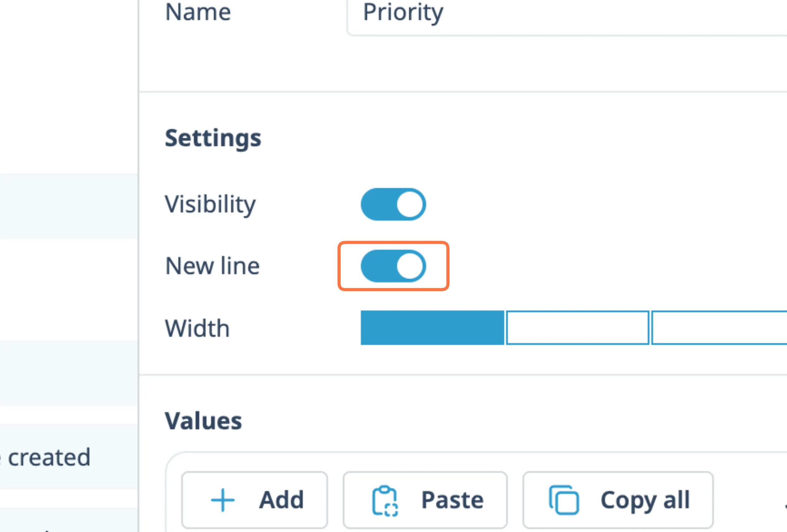Turn off the Visibility switch

coord(393,204)
